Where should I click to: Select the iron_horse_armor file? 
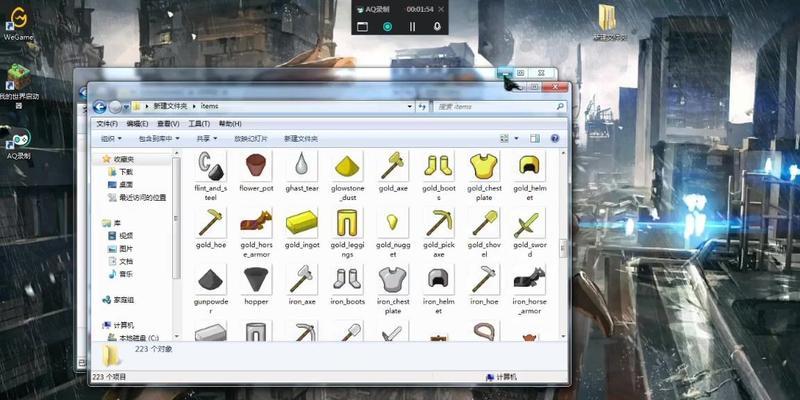pyautogui.click(x=530, y=279)
